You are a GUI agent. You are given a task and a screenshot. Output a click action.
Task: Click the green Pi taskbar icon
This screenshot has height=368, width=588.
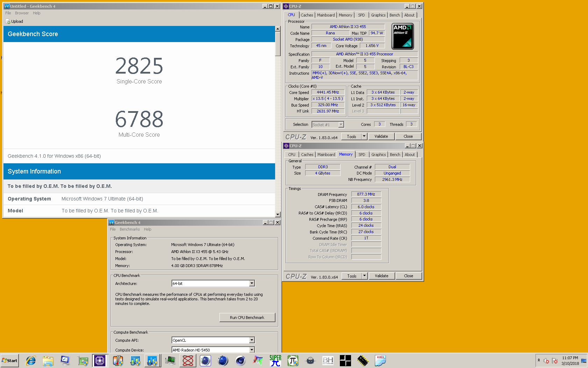coord(293,361)
